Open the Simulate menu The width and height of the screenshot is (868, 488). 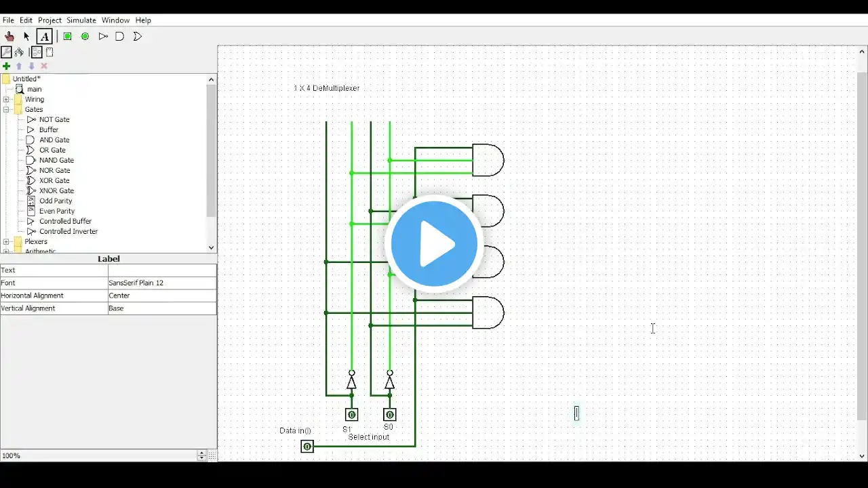81,20
